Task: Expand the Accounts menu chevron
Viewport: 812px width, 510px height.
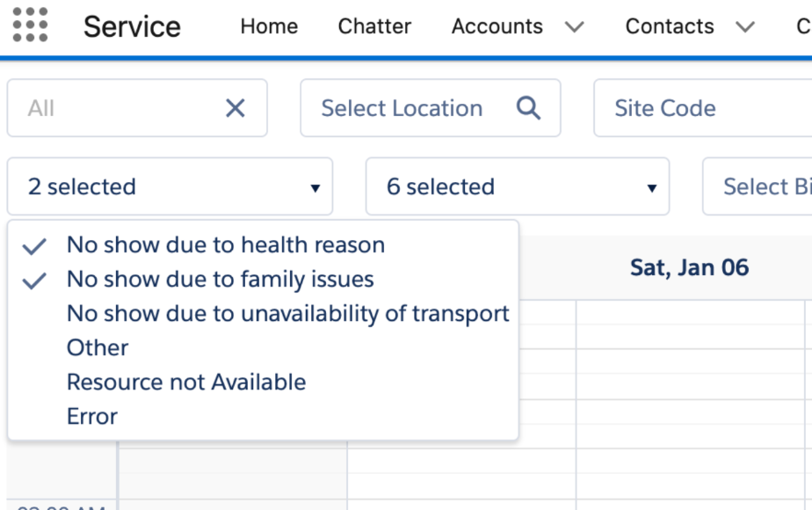Action: pyautogui.click(x=575, y=27)
